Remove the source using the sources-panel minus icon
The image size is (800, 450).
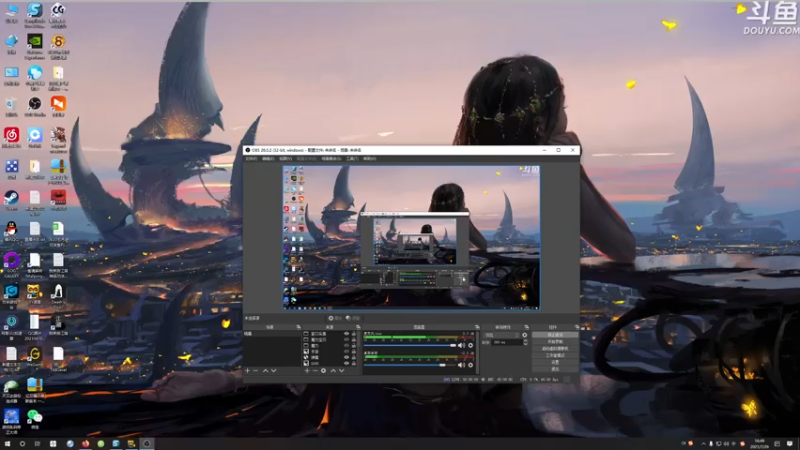(315, 371)
